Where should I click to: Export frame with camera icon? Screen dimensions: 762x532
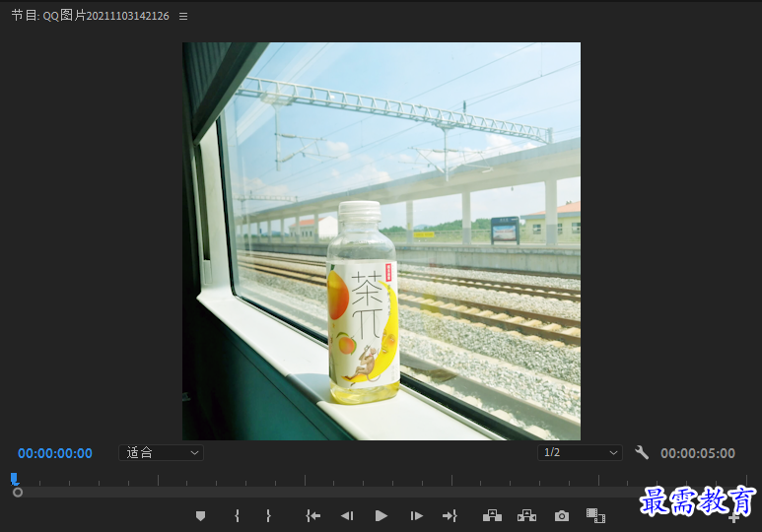click(562, 516)
